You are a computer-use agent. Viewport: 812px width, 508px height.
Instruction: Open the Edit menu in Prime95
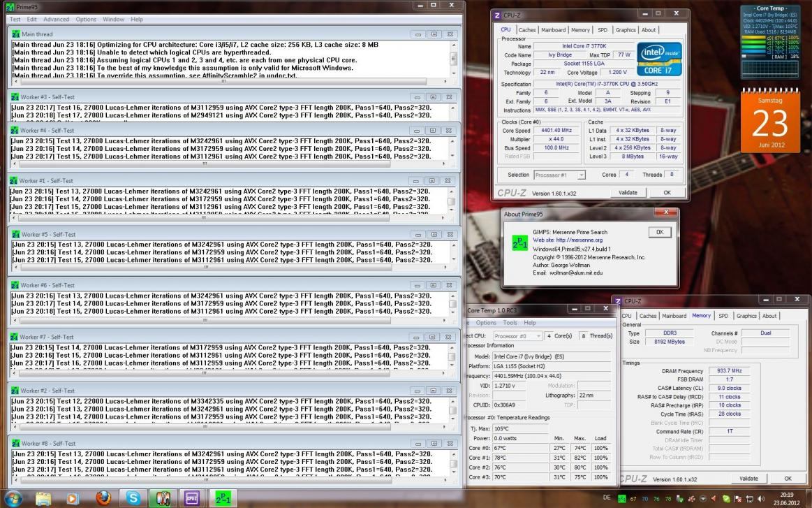click(x=31, y=19)
